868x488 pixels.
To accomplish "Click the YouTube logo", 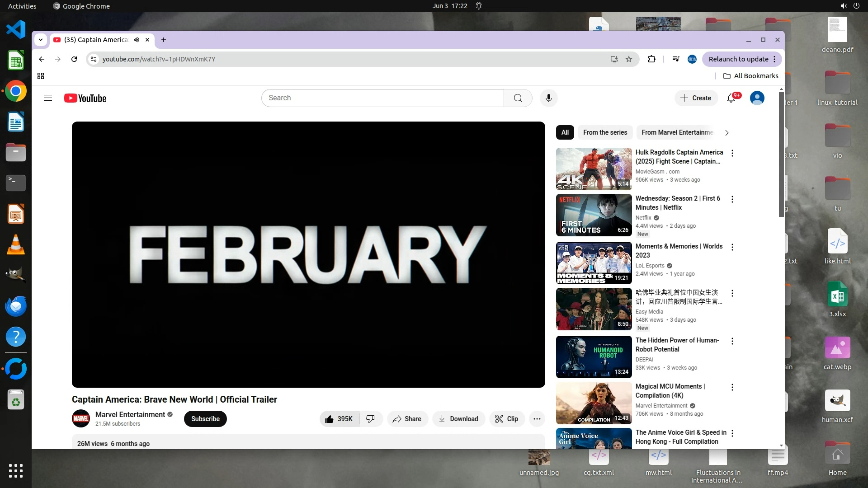I will point(85,98).
